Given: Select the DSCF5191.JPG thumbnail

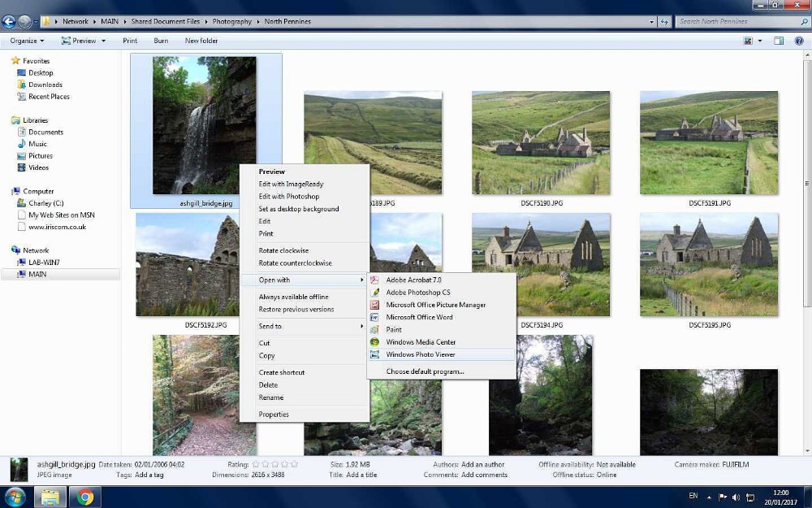Looking at the screenshot, I should point(709,143).
